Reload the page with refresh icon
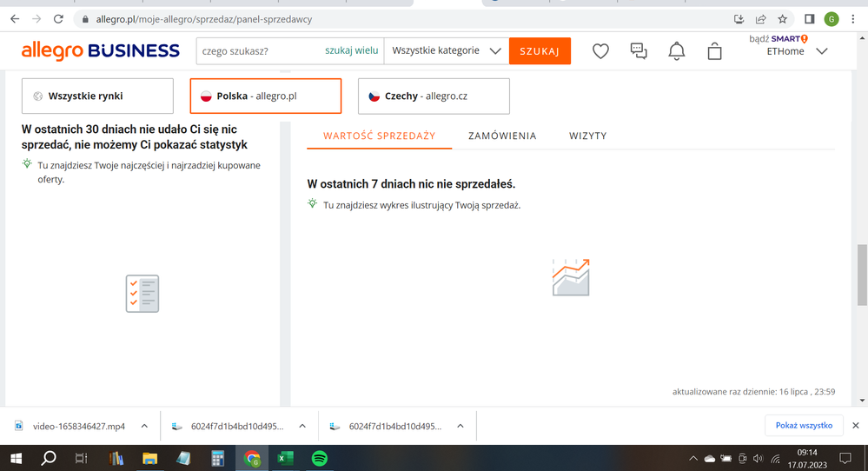The width and height of the screenshot is (868, 471). (58, 19)
